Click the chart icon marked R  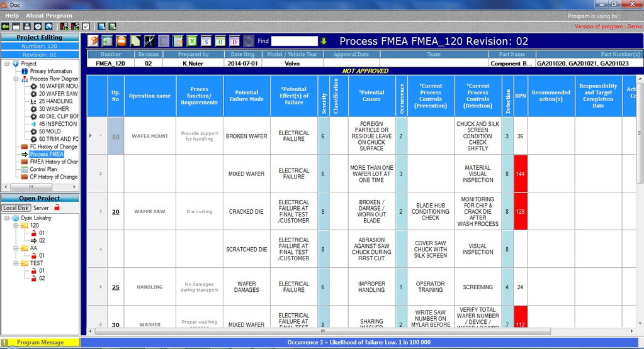click(64, 26)
